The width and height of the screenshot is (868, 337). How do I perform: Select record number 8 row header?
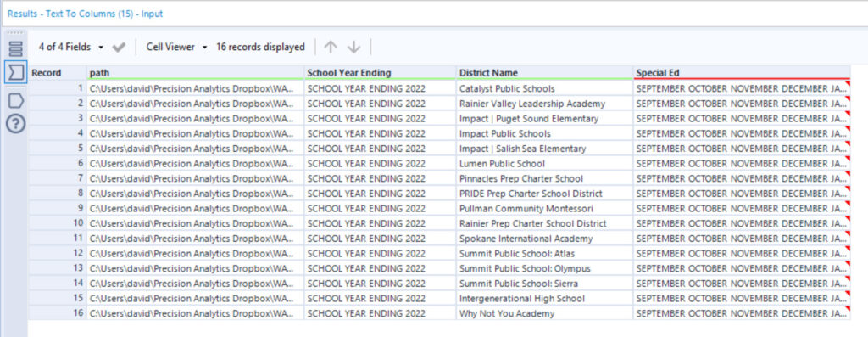(57, 194)
